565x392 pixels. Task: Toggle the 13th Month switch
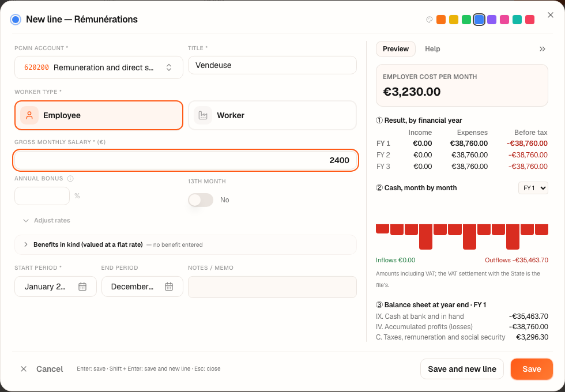coord(201,200)
